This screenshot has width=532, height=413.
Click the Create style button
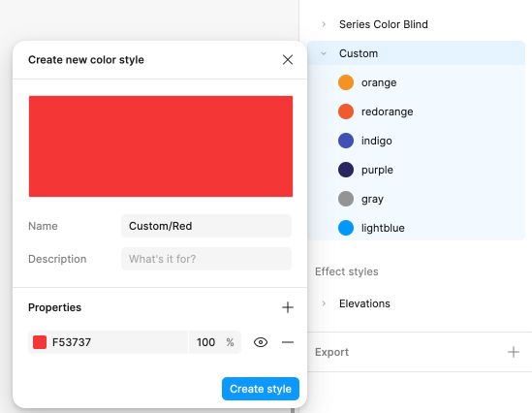pyautogui.click(x=261, y=389)
